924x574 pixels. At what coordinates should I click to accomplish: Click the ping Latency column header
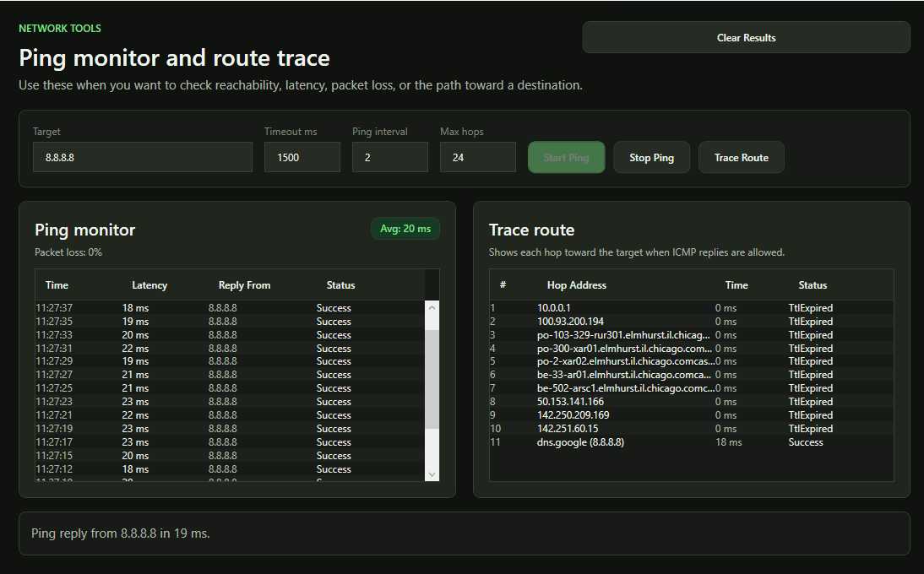tap(149, 285)
